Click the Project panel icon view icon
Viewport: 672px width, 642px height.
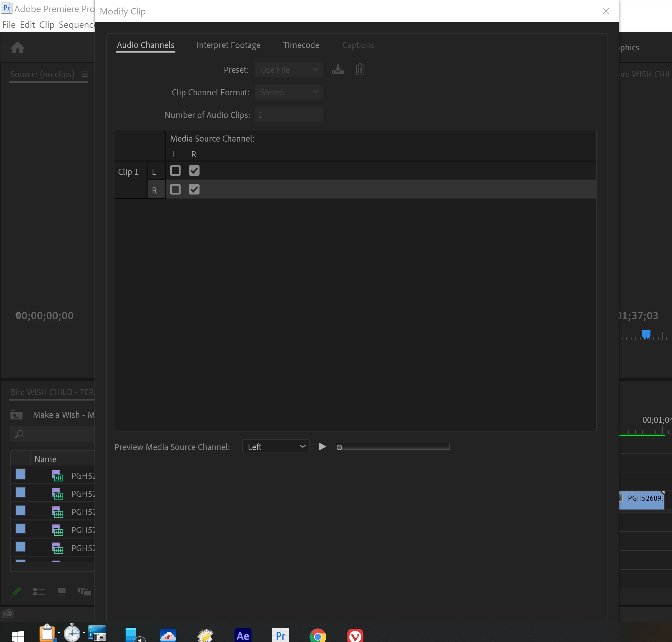62,591
